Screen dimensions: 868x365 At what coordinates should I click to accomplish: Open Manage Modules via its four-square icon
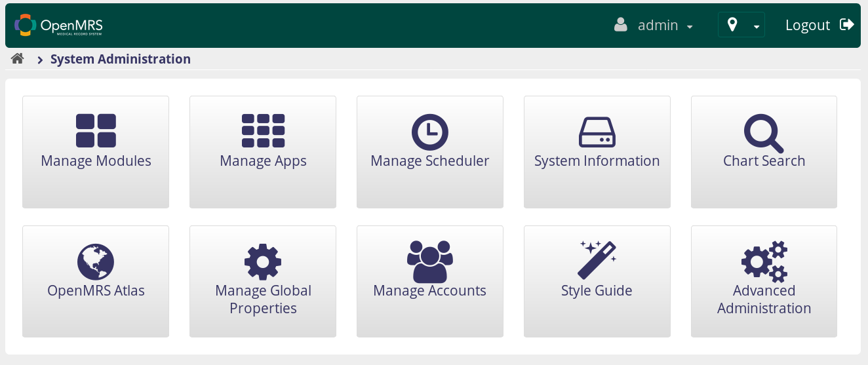click(x=96, y=130)
